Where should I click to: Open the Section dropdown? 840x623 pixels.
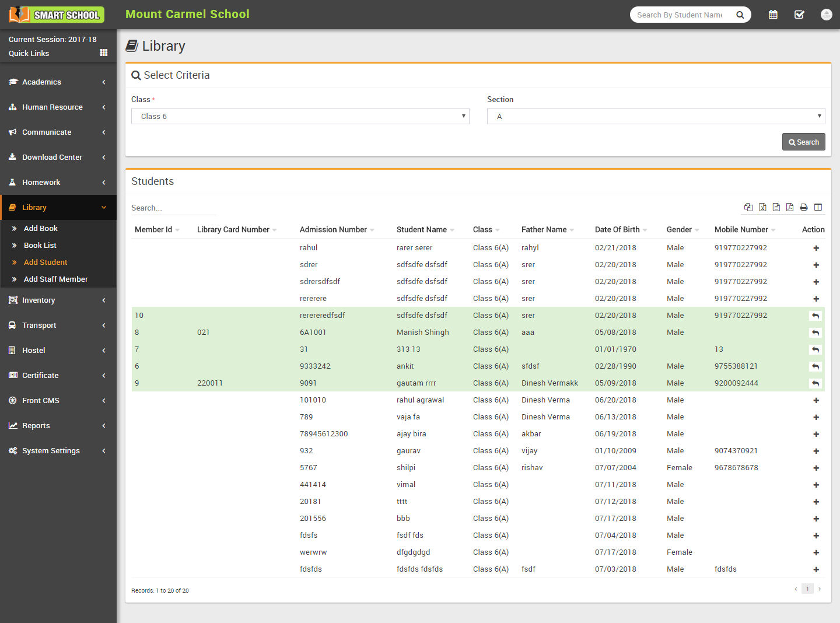656,116
